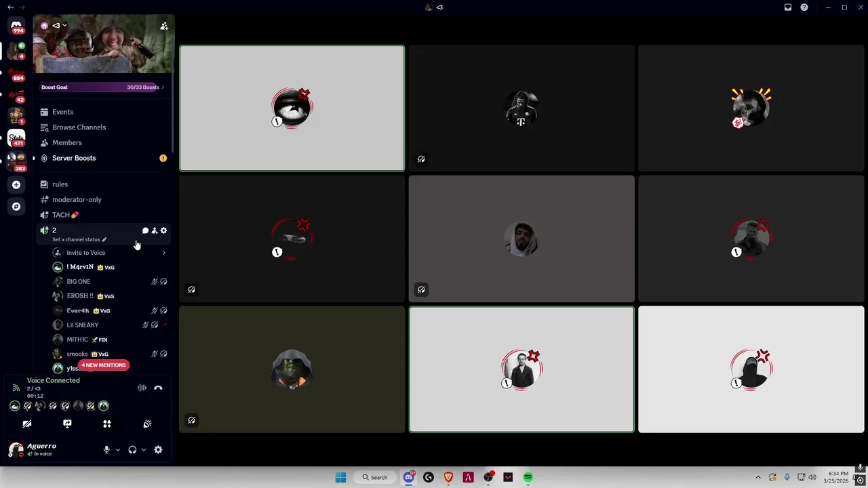Click yellow warning icon beside Server Boosts
Image resolution: width=868 pixels, height=488 pixels.
163,158
